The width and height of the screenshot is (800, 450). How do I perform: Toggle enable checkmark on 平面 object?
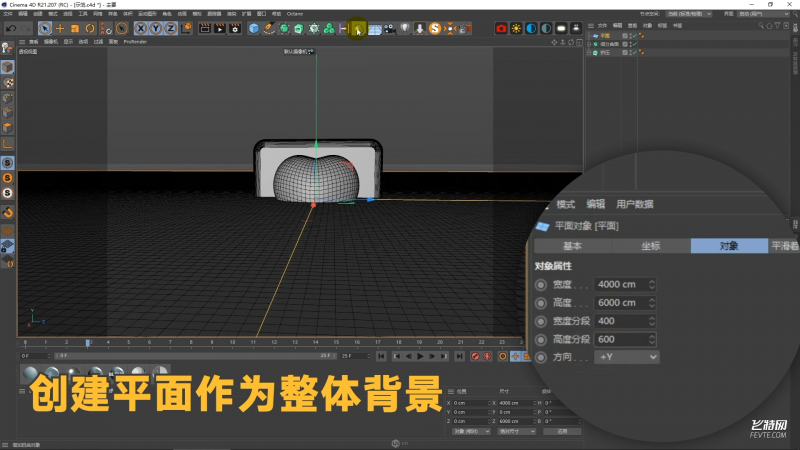click(635, 36)
